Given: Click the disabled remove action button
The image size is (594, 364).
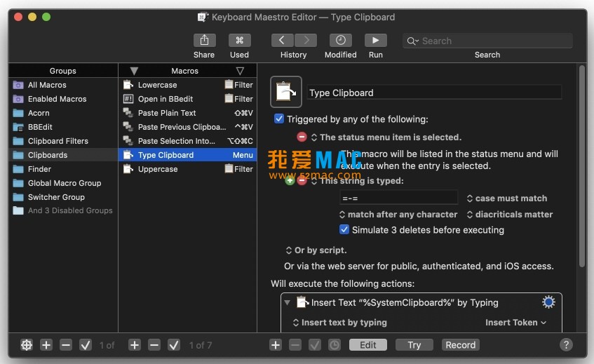Looking at the screenshot, I should [x=295, y=344].
